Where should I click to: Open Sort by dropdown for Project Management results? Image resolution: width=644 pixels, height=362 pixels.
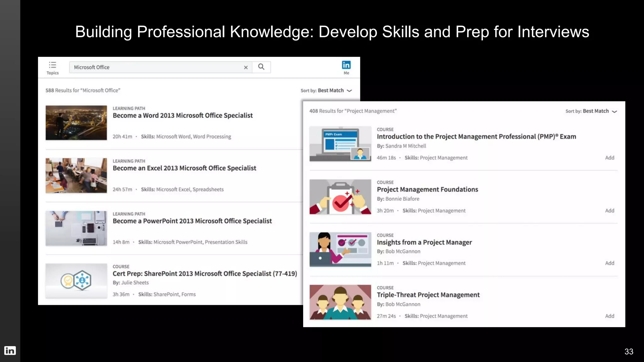coord(591,111)
